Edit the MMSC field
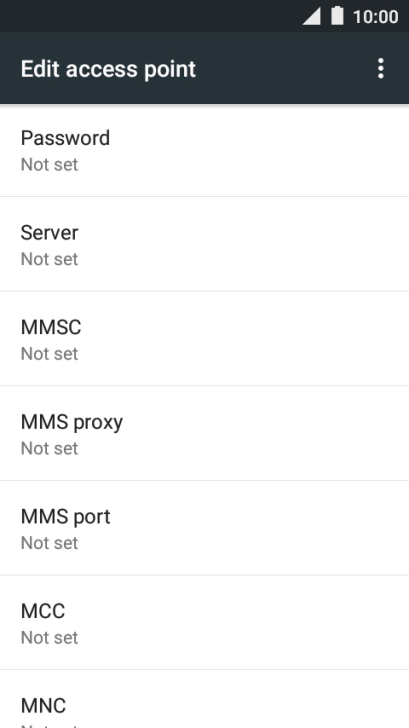 204,339
